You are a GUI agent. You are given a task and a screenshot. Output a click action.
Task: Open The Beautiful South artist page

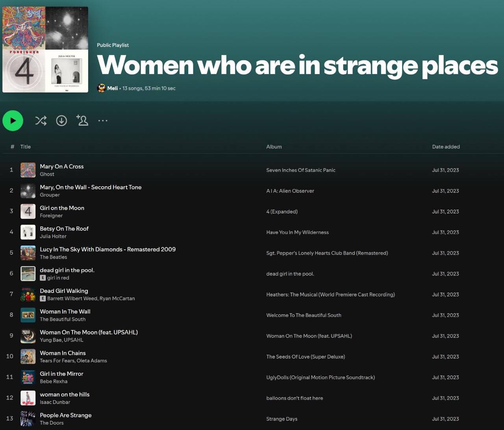click(x=63, y=319)
